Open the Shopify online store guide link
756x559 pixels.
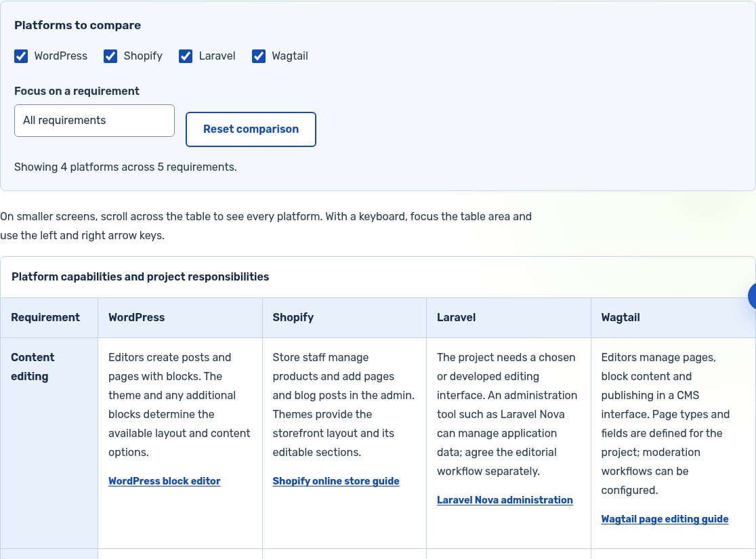336,481
